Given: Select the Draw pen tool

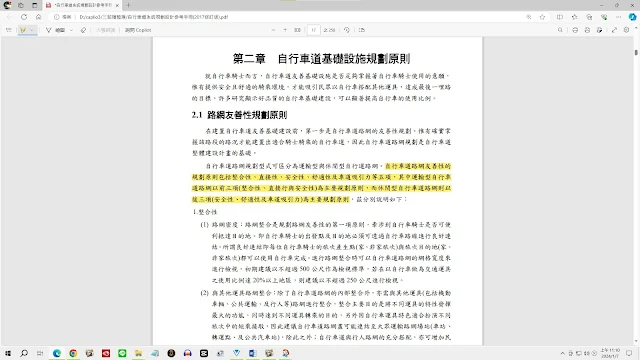Looking at the screenshot, I should tap(56, 30).
